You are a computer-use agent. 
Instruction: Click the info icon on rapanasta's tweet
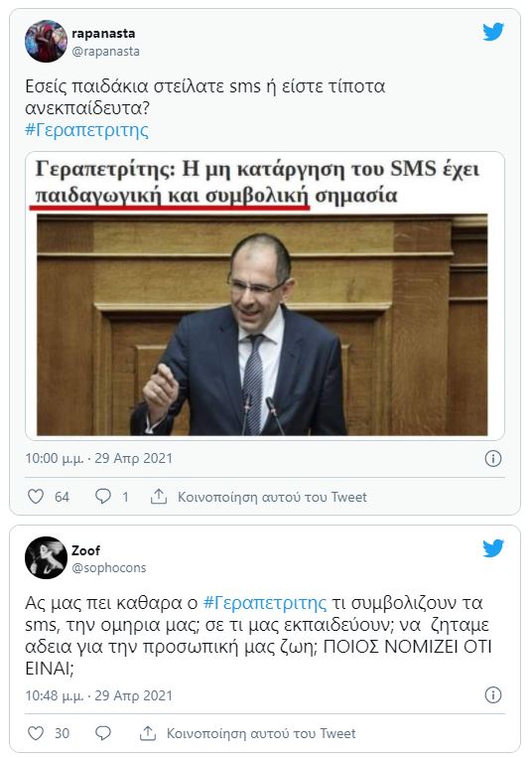pos(493,458)
